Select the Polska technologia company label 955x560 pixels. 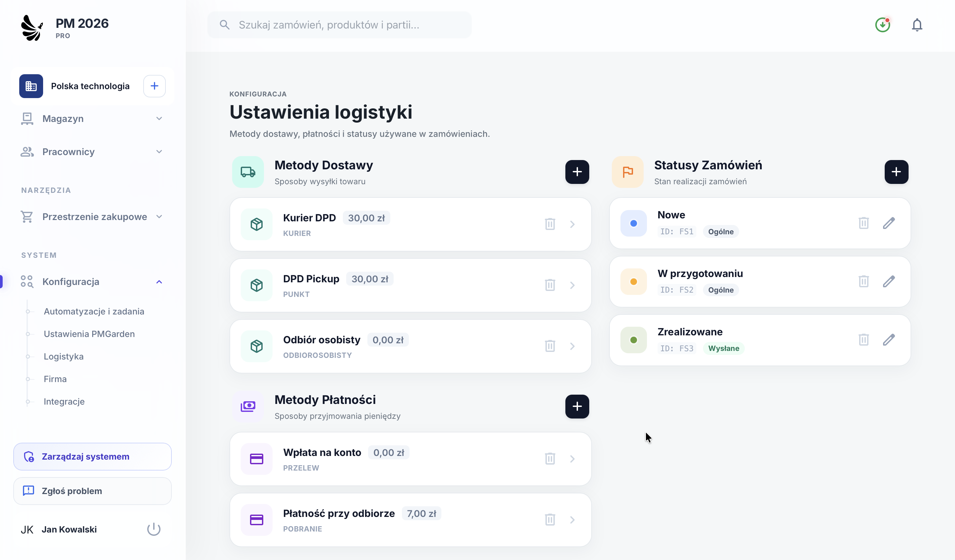[x=90, y=86]
